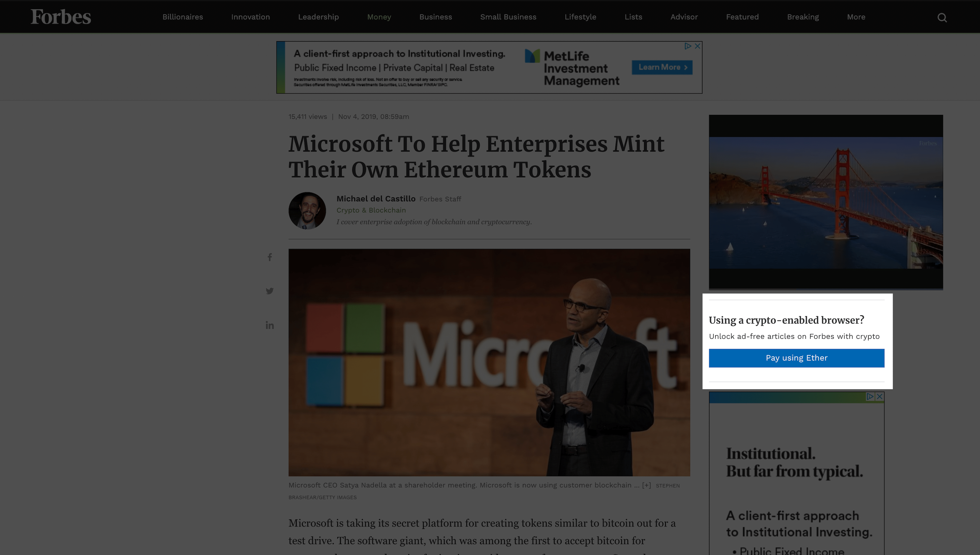Click the author name Michael del Castillo
The width and height of the screenshot is (980, 555).
376,198
